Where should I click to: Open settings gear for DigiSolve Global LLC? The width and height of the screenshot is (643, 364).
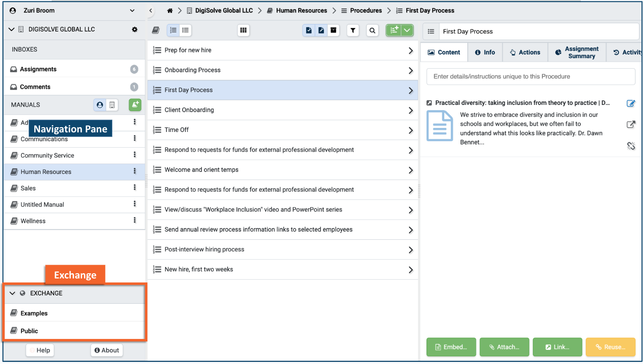(134, 29)
